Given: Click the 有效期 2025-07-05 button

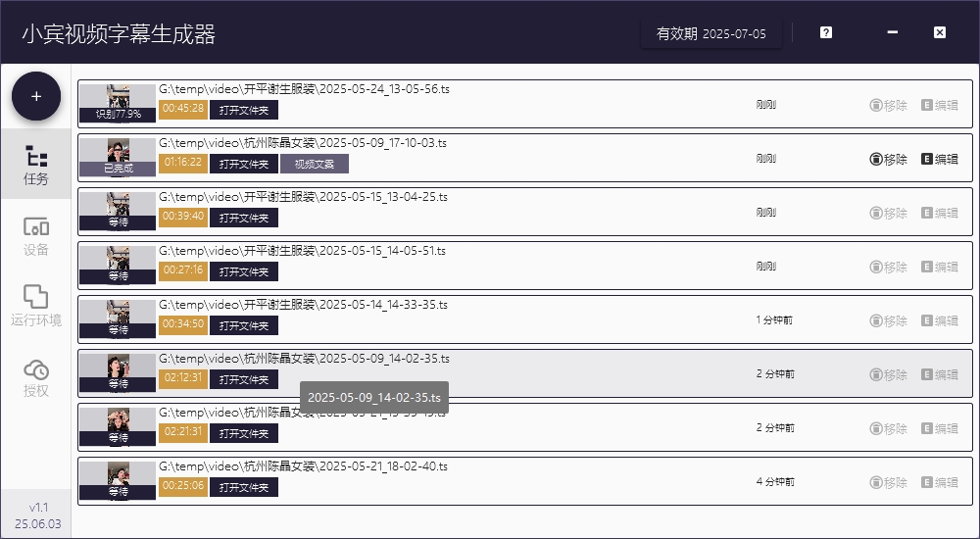Looking at the screenshot, I should click(710, 33).
